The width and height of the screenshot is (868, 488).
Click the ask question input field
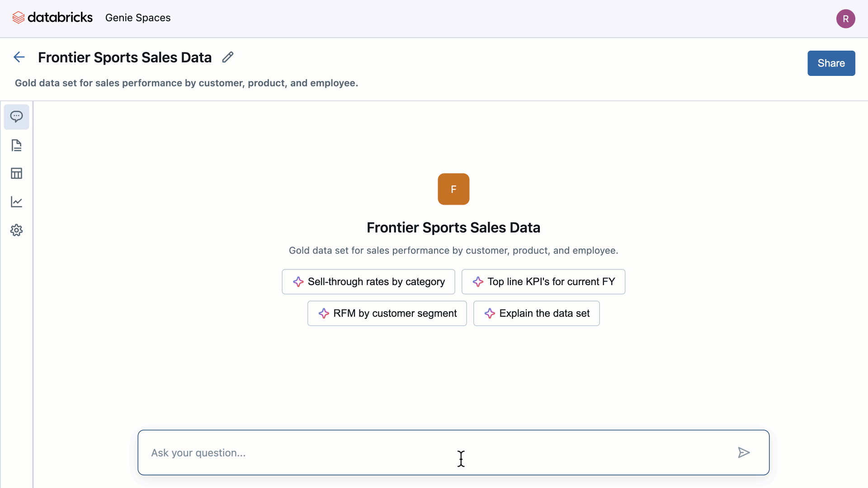click(x=453, y=452)
